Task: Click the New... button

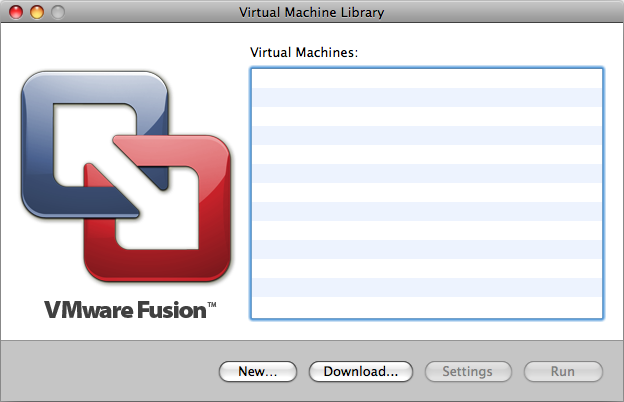Action: 258,371
